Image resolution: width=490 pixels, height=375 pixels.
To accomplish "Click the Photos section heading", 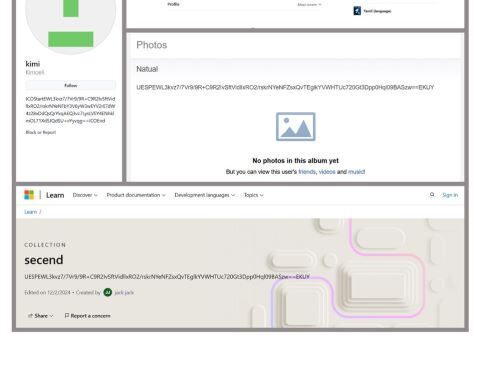I will tap(152, 45).
